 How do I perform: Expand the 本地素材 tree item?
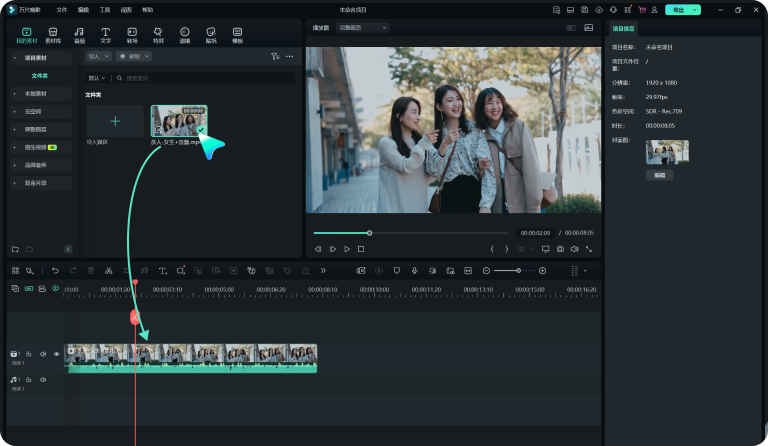pos(14,93)
